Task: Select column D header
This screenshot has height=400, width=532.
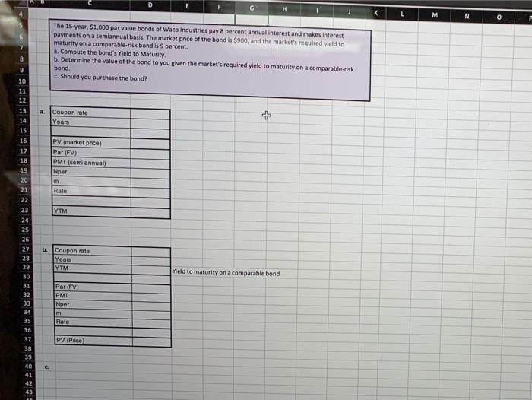Action: [x=150, y=5]
